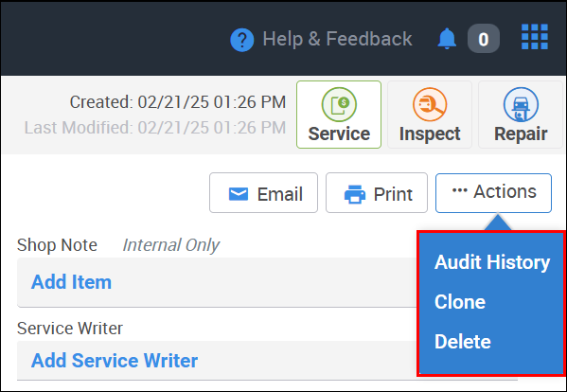Select Audit History from the Actions menu
The height and width of the screenshot is (392, 567).
click(x=492, y=262)
